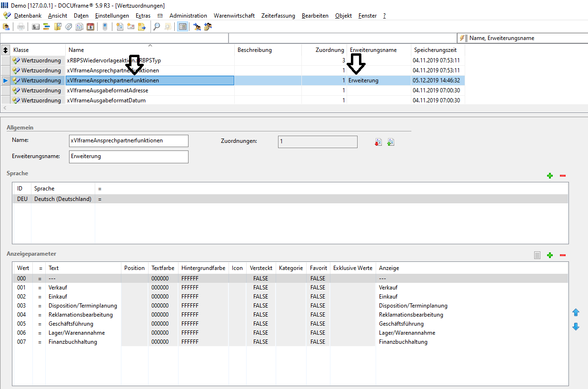Viewport: 588px width, 389px height.
Task: Click the calendar toolbar icon showing 5
Action: pos(90,27)
